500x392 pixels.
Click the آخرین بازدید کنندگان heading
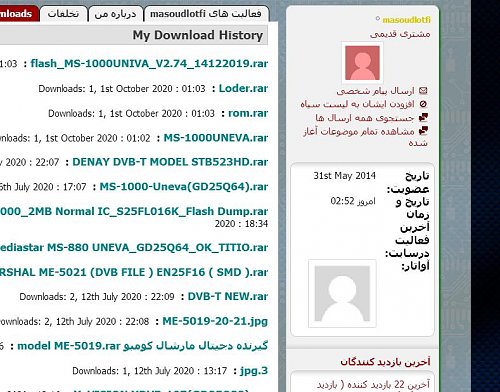click(386, 362)
